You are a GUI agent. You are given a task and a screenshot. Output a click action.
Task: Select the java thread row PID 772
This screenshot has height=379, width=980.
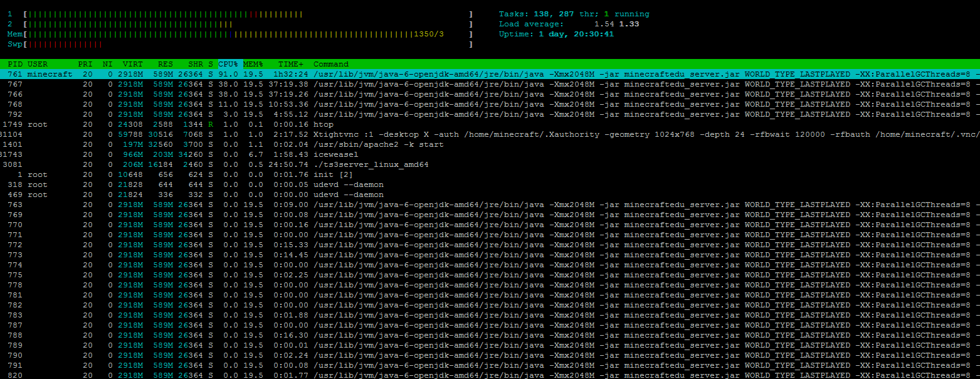[490, 245]
